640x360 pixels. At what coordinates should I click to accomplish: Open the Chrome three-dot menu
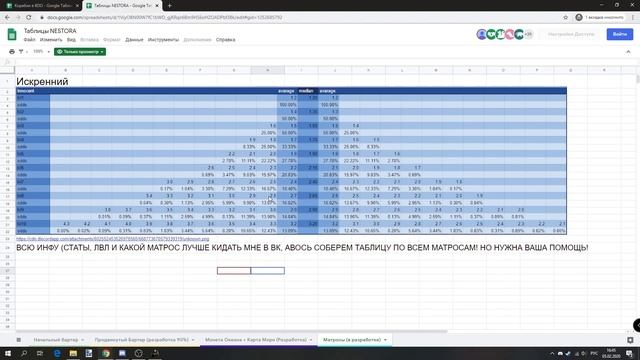[x=633, y=18]
